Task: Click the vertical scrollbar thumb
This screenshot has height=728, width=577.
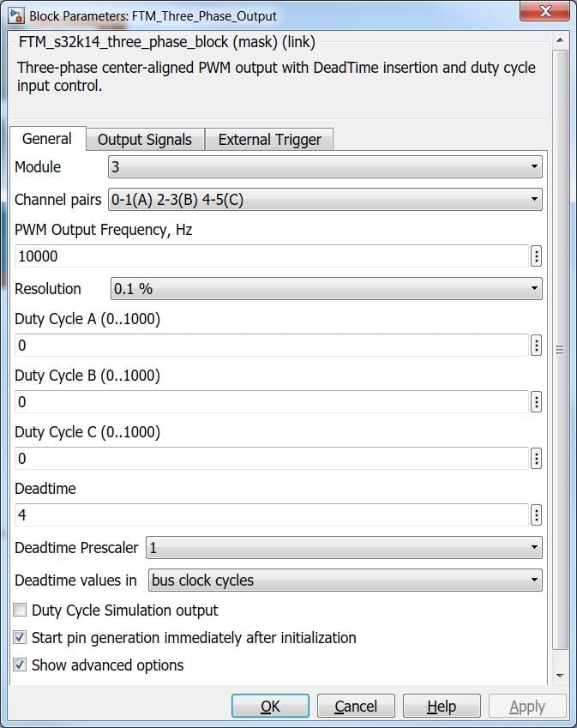Action: (x=560, y=349)
